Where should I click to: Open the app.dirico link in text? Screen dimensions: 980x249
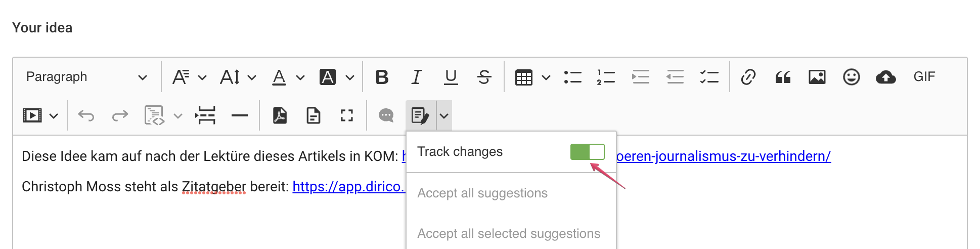348,186
